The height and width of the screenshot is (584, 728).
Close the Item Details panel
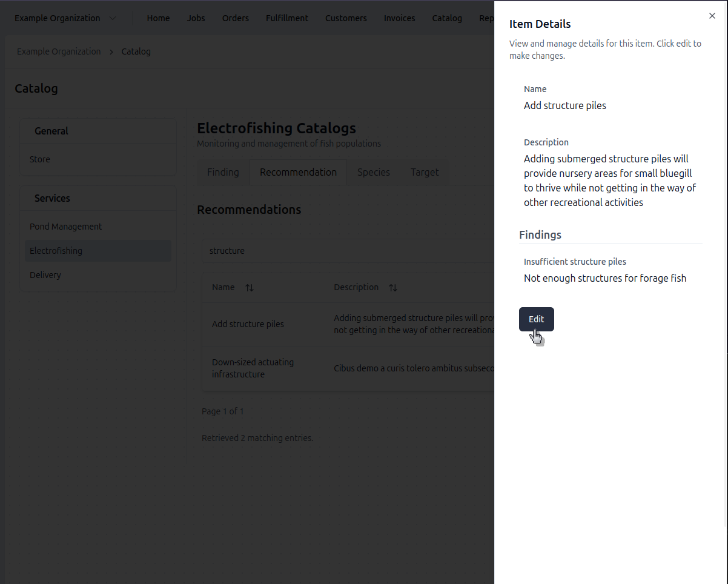(x=712, y=16)
